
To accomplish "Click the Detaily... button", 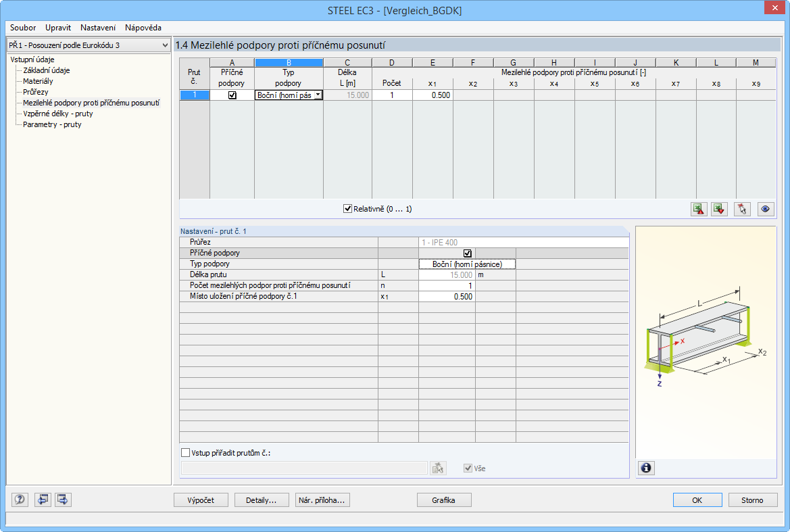I will 262,500.
